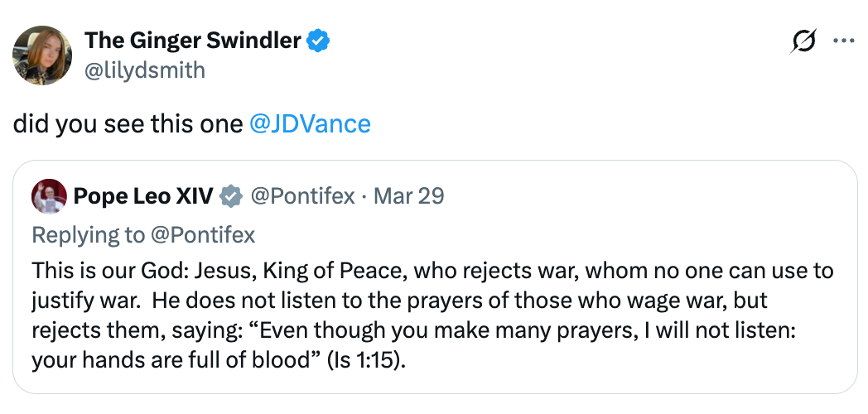Click the Pope Leo XIV display name
The image size is (868, 414).
click(143, 196)
